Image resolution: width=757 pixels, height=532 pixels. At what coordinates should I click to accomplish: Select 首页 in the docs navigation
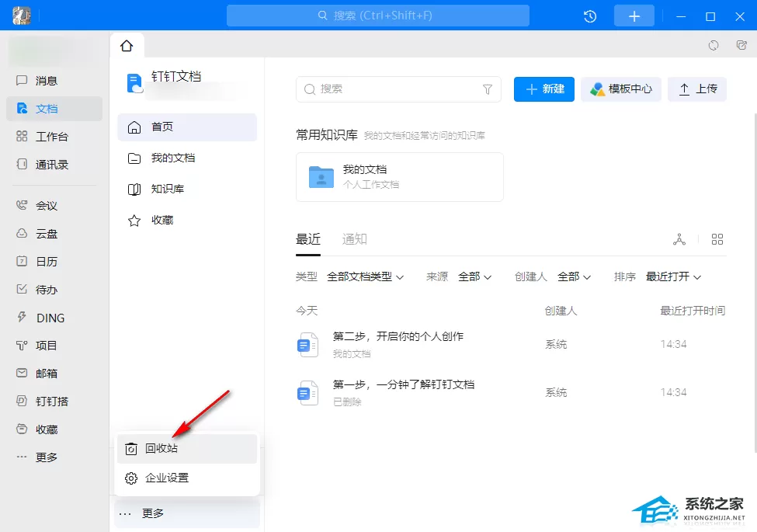coord(187,127)
